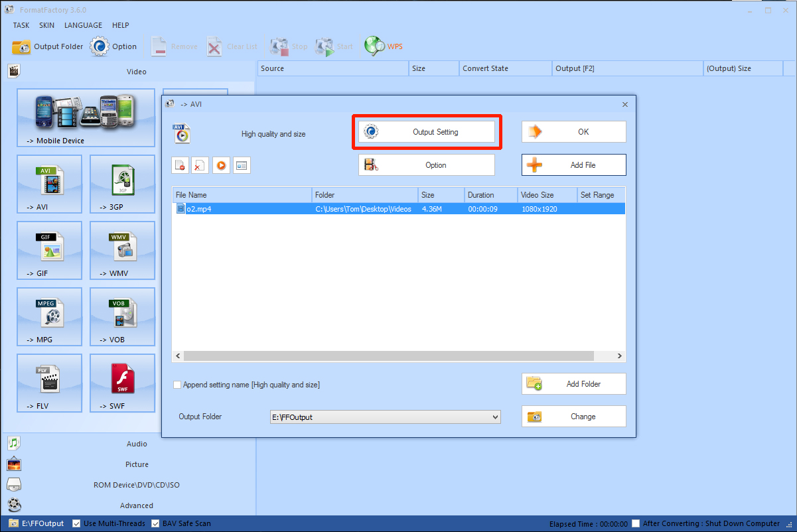
Task: Open the Output Folder dropdown E:\FFOutput
Action: (385, 417)
